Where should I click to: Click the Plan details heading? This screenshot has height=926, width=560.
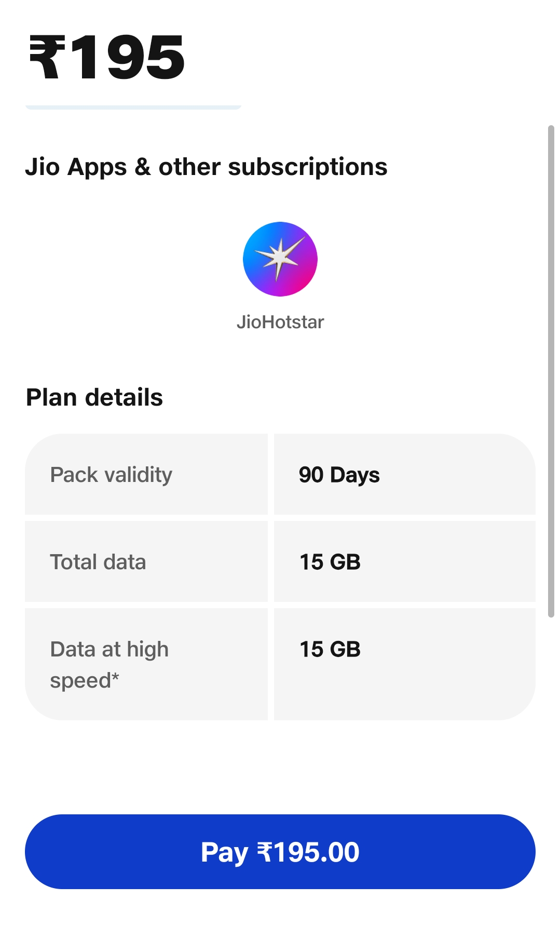point(94,397)
